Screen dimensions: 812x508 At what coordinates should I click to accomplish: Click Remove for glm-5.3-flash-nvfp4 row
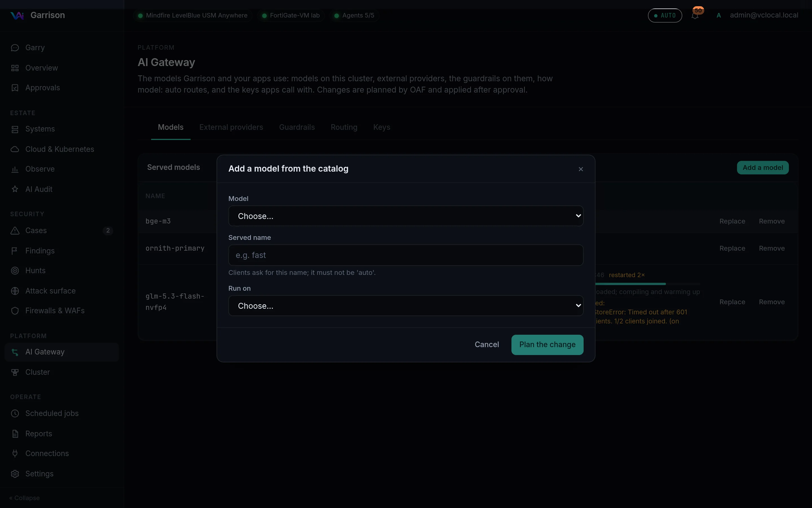tap(772, 302)
